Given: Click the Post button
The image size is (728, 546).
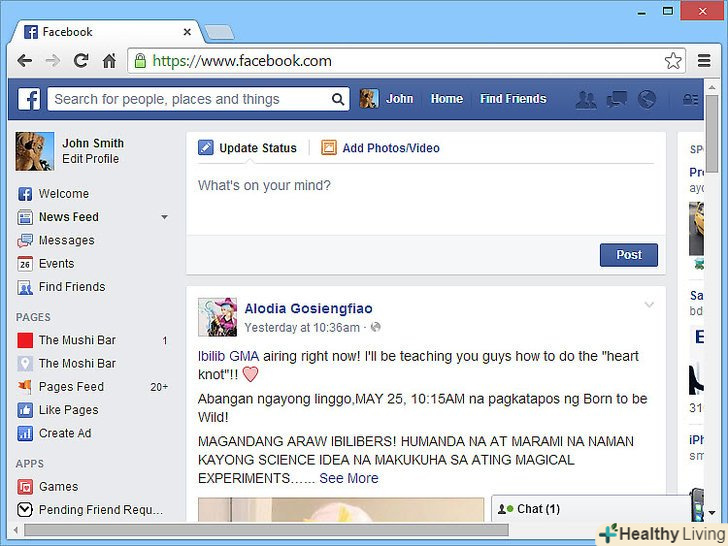Looking at the screenshot, I should point(629,255).
